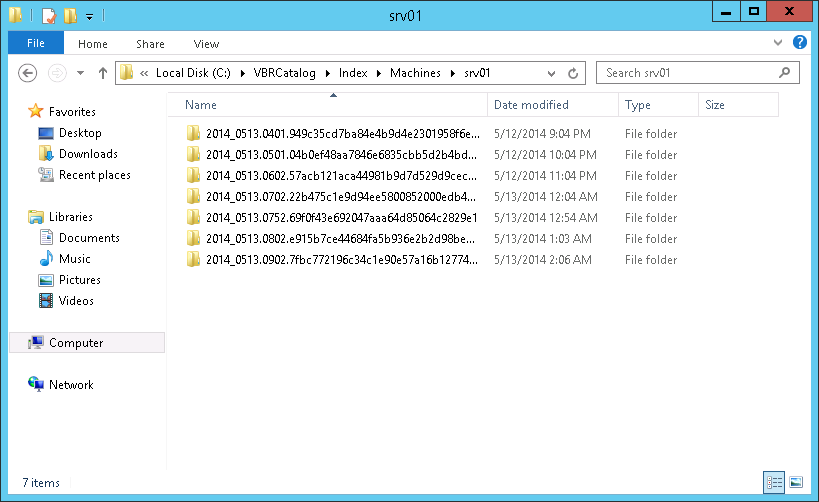The width and height of the screenshot is (819, 502).
Task: Sort by the Type column header
Action: coord(658,105)
